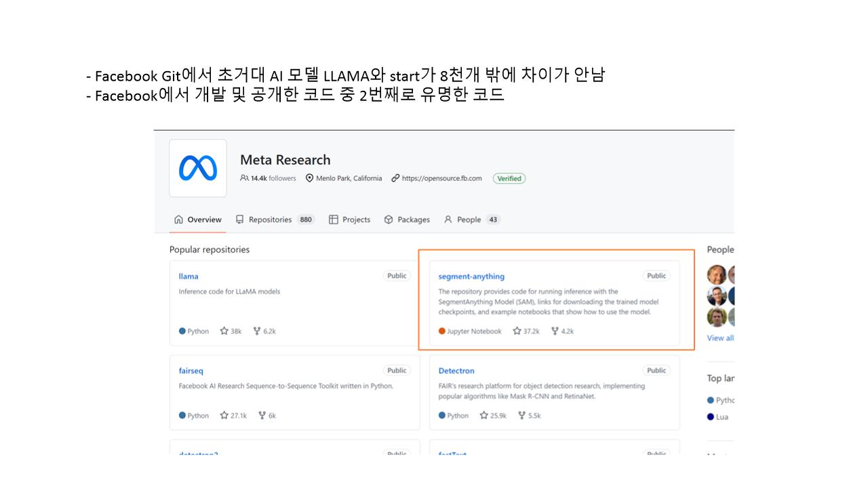Screen dimensions: 868x488
Task: Click the chain link icon before the URL
Action: 395,178
